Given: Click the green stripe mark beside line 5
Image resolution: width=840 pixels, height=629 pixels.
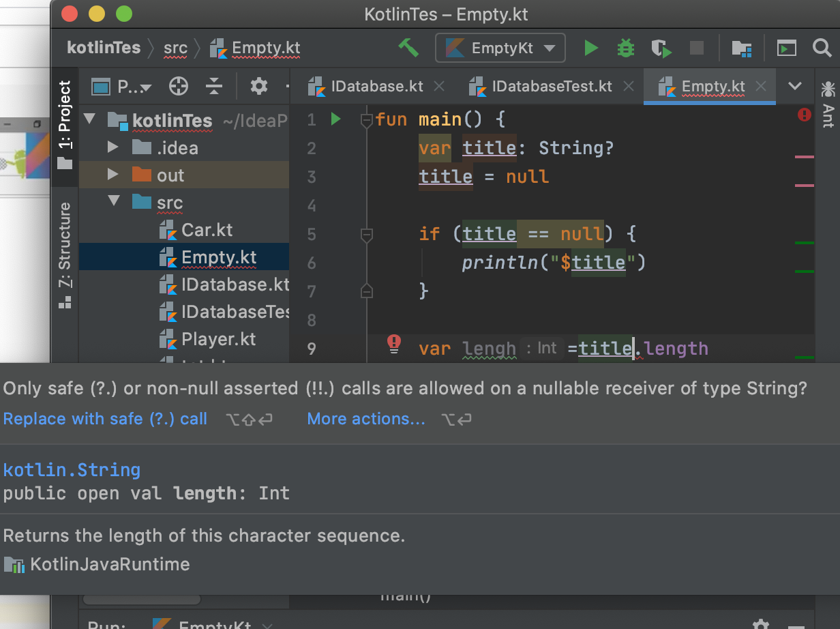Looking at the screenshot, I should pos(805,242).
